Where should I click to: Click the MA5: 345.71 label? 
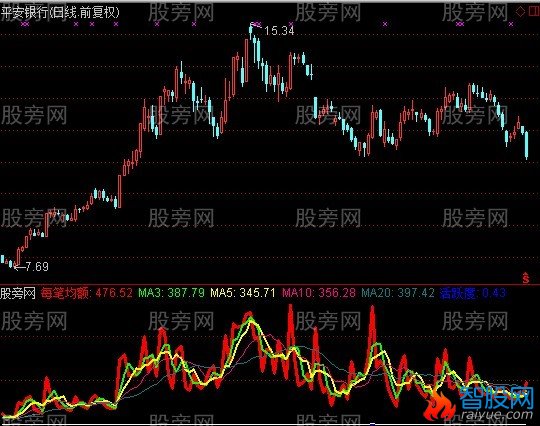(243, 293)
